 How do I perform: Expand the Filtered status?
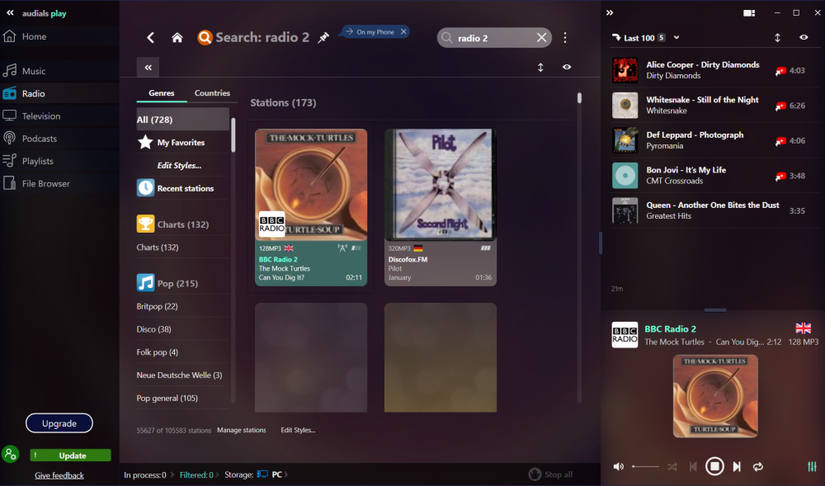198,474
